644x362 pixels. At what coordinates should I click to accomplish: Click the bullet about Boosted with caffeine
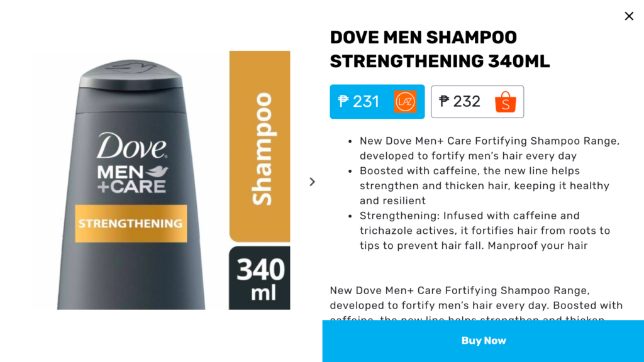[x=484, y=185]
